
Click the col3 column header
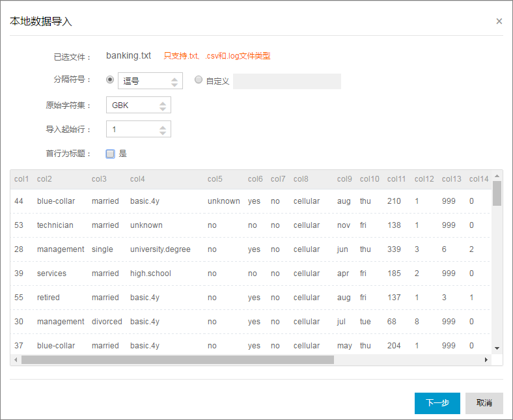tap(99, 179)
